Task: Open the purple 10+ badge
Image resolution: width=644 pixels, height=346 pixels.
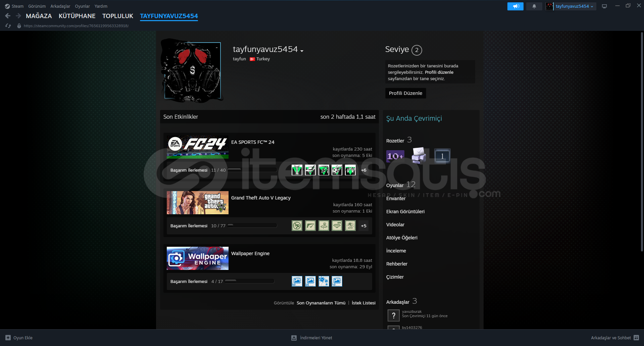Action: [395, 156]
